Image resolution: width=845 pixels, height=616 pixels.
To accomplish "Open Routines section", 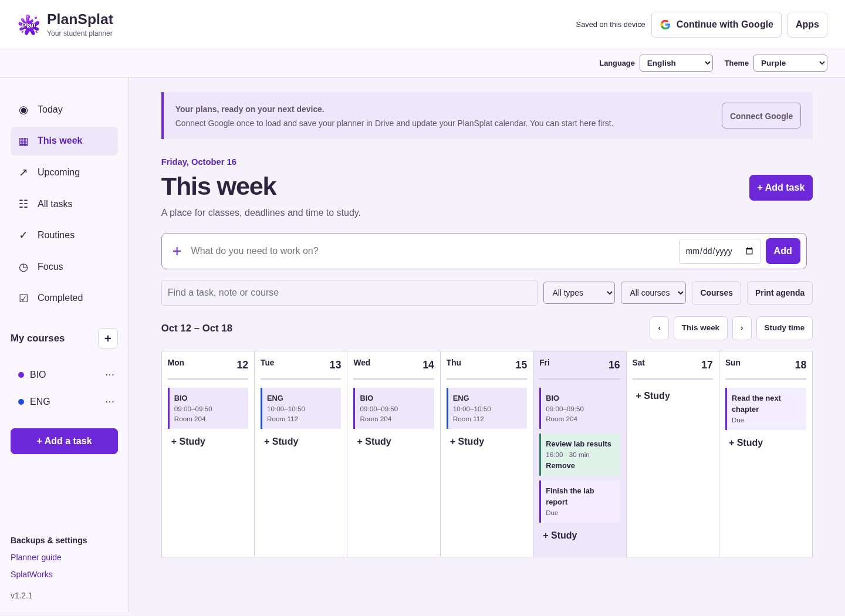I will (x=64, y=235).
